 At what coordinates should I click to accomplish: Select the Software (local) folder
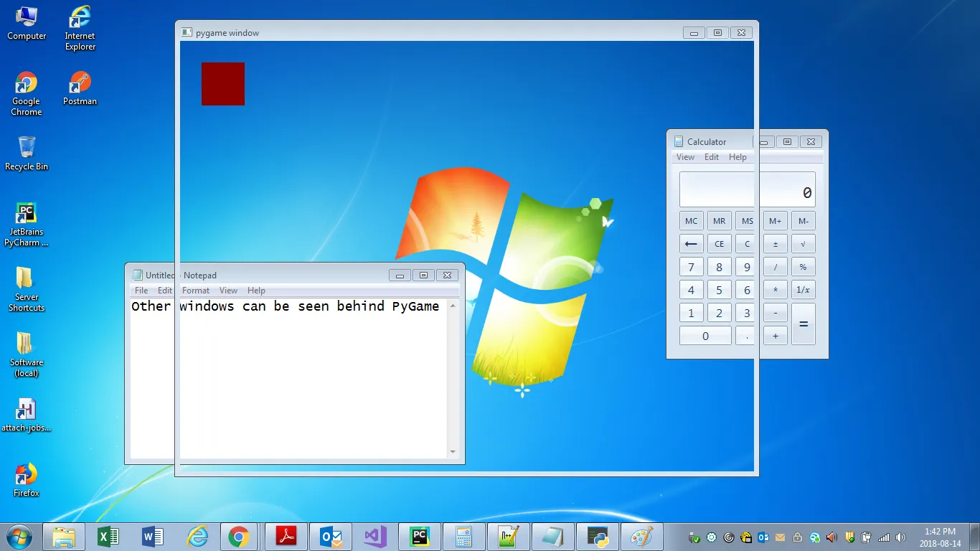(x=27, y=354)
